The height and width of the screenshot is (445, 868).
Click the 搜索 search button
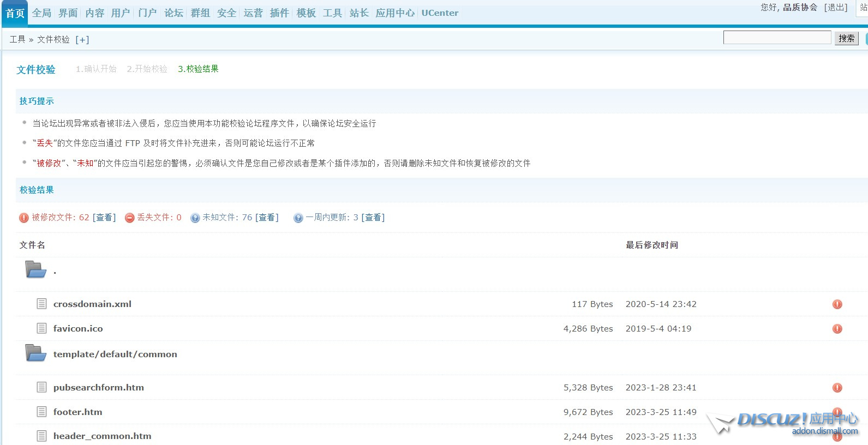pos(847,38)
